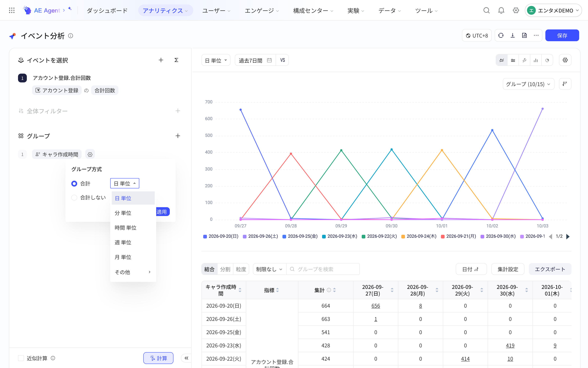Expand the エンタメDEMO account dropdown

point(553,10)
